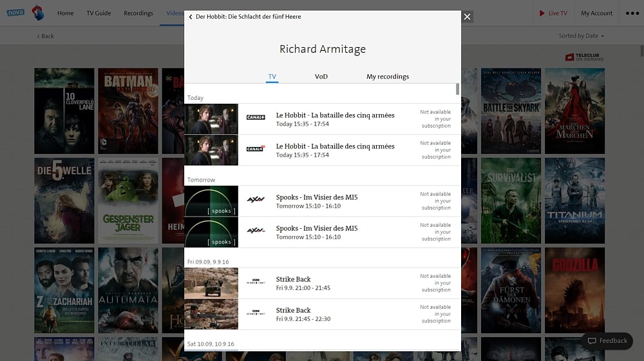Open Strike Back 21:45 listing title

coord(293,311)
